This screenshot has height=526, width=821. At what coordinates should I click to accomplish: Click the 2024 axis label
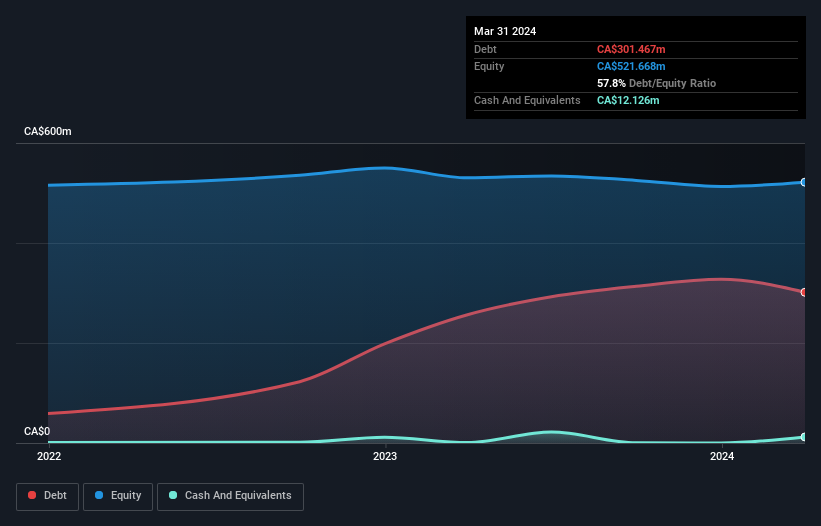click(722, 456)
